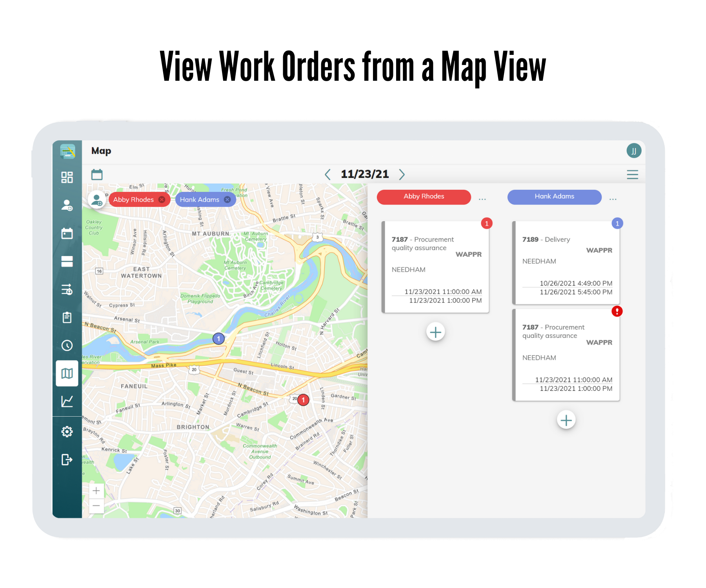Click the blue 1 badge on 7189 card
The width and height of the screenshot is (706, 588).
click(617, 223)
